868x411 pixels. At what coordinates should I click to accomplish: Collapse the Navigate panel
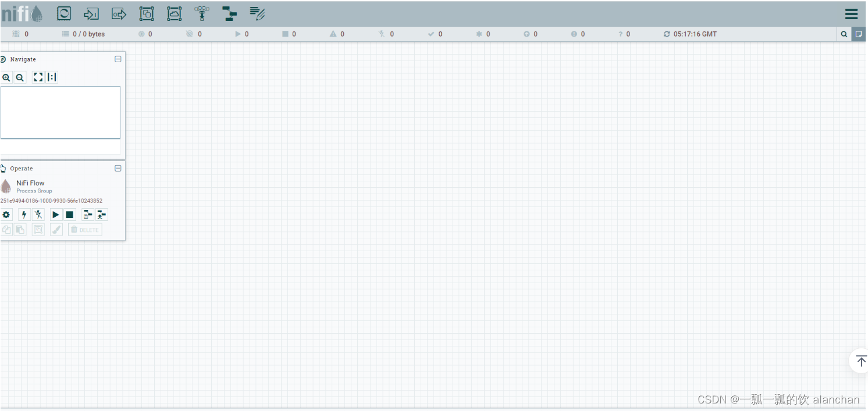point(118,59)
